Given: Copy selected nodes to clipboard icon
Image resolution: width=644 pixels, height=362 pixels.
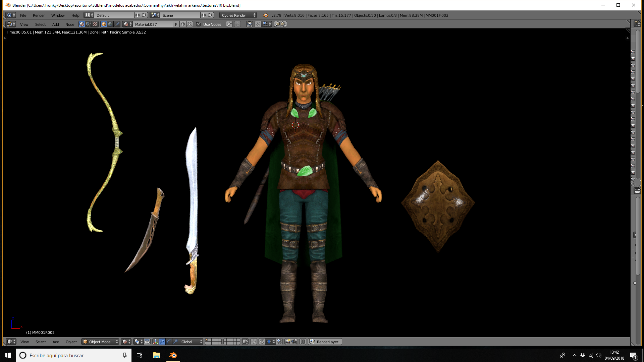Looking at the screenshot, I should pyautogui.click(x=277, y=24).
